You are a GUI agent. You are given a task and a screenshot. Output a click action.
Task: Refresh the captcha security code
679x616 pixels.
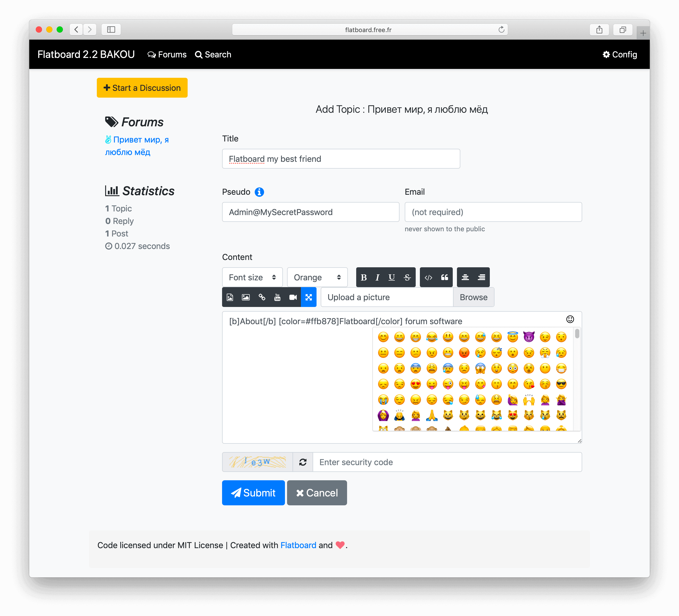pyautogui.click(x=302, y=462)
